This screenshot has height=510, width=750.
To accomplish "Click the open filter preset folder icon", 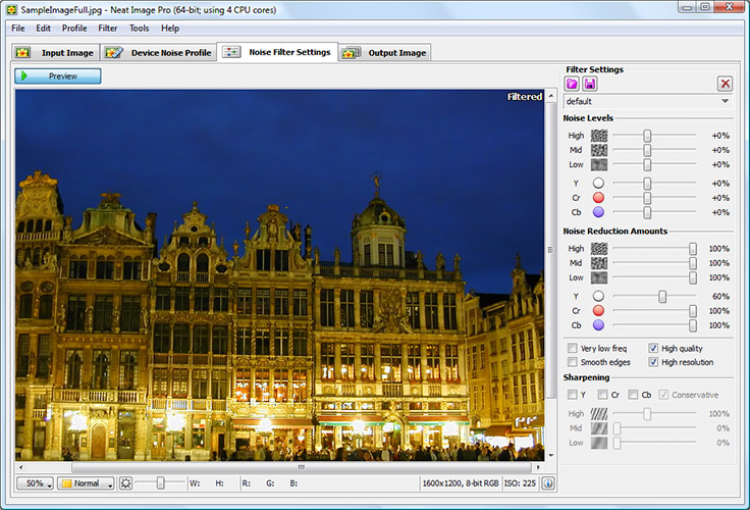I will [x=572, y=84].
